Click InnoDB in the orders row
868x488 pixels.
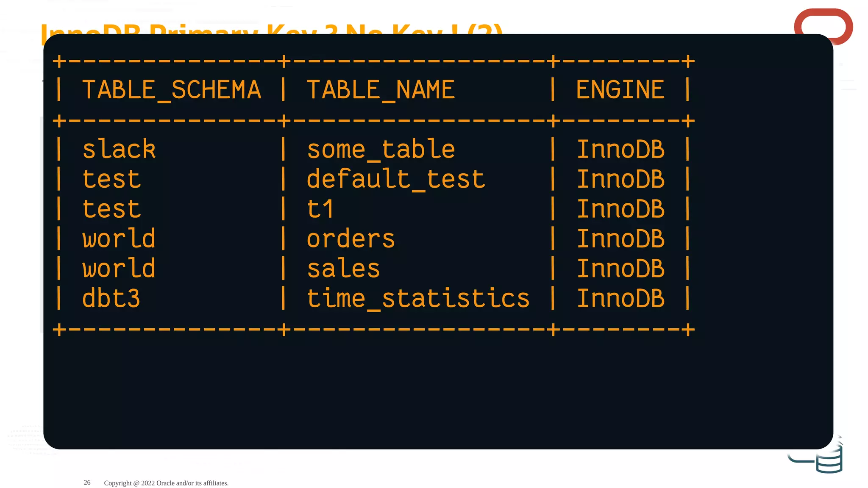[x=620, y=238]
